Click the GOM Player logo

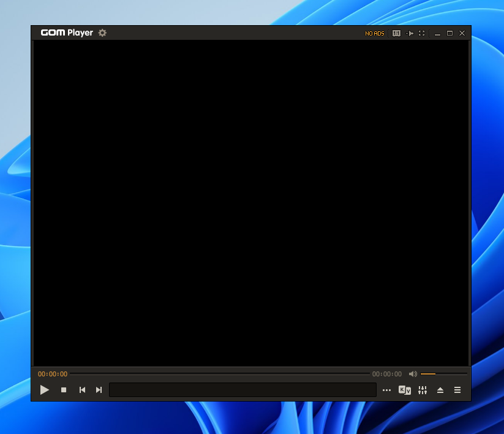pyautogui.click(x=67, y=33)
